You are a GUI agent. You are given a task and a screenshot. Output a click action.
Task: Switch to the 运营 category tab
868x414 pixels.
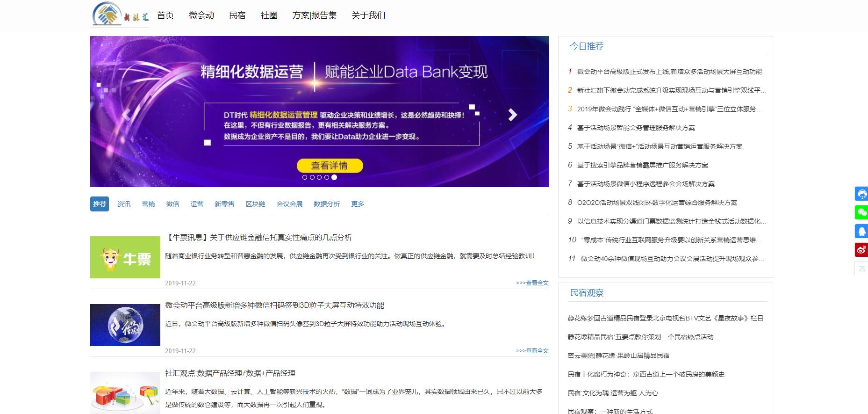pos(197,204)
